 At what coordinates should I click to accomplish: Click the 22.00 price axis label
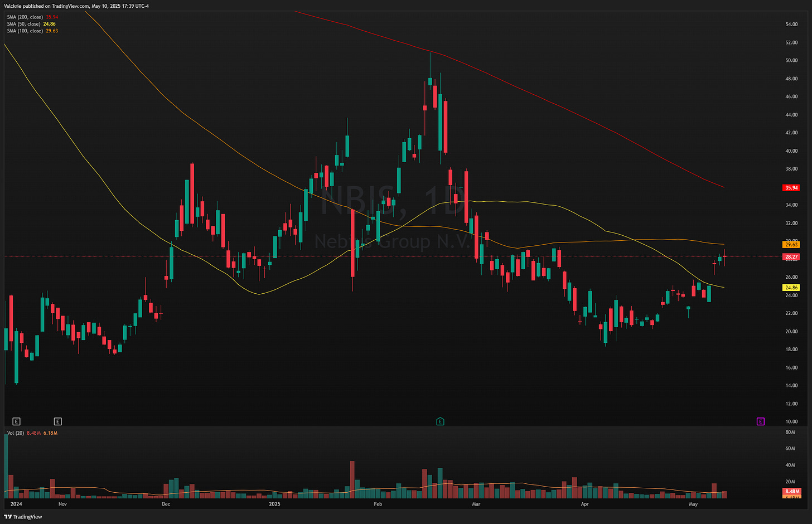791,313
